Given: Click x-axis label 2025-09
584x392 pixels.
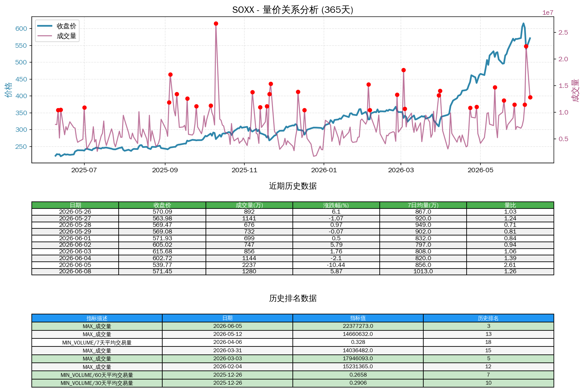Looking at the screenshot, I should [165, 170].
